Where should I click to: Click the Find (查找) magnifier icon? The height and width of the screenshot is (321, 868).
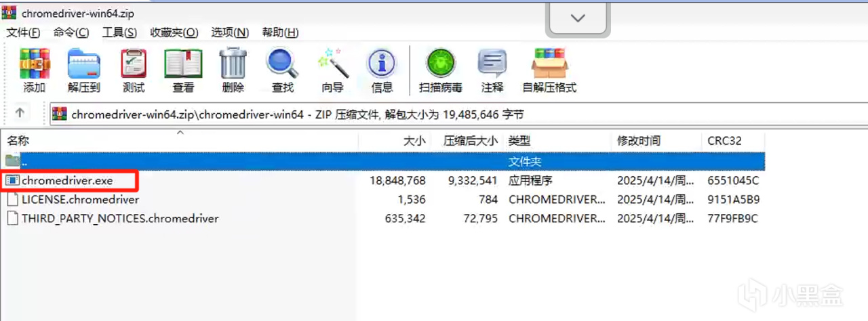(x=282, y=64)
